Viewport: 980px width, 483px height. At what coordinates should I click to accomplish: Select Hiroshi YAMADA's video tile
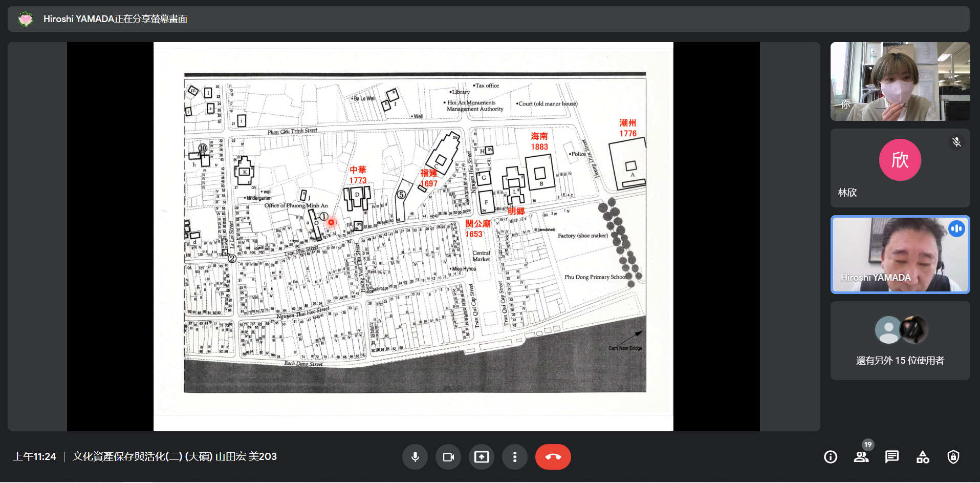click(900, 255)
